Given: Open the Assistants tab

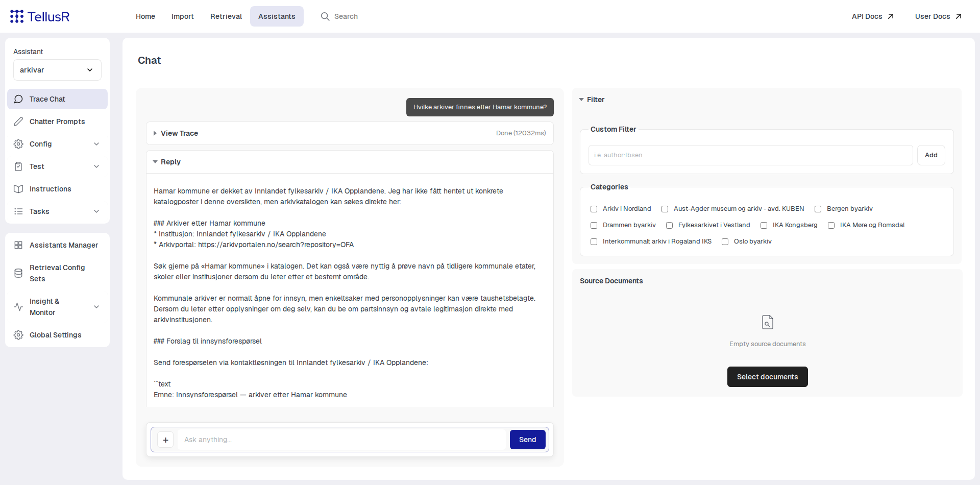Looking at the screenshot, I should [277, 16].
